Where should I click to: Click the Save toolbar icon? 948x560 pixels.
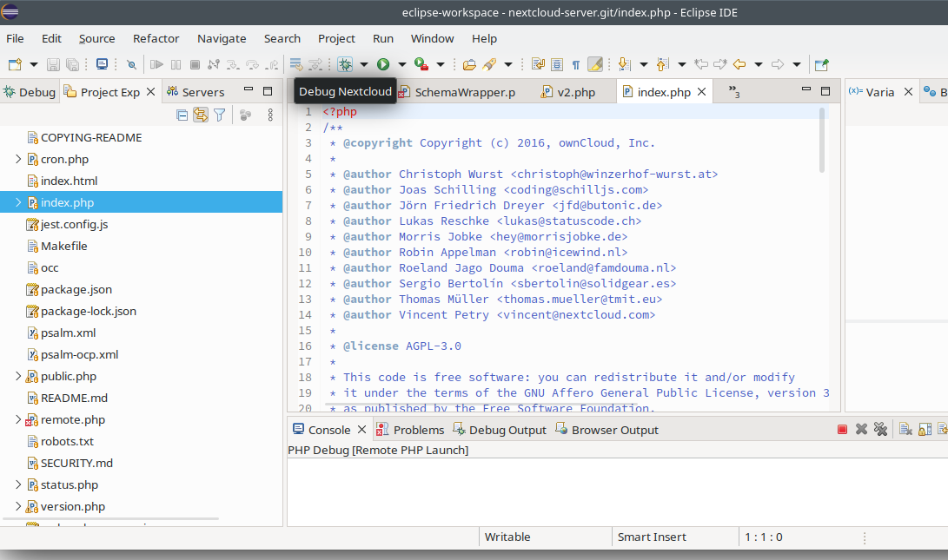pos(53,64)
